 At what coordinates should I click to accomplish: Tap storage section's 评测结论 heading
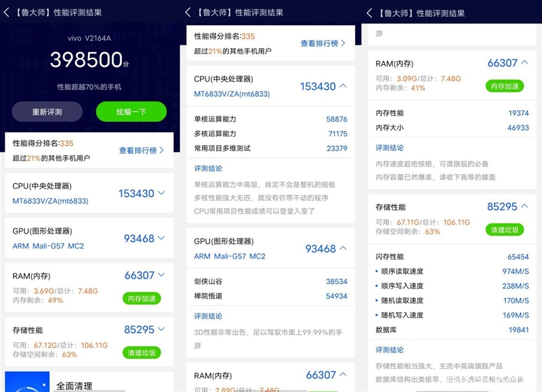tap(390, 350)
